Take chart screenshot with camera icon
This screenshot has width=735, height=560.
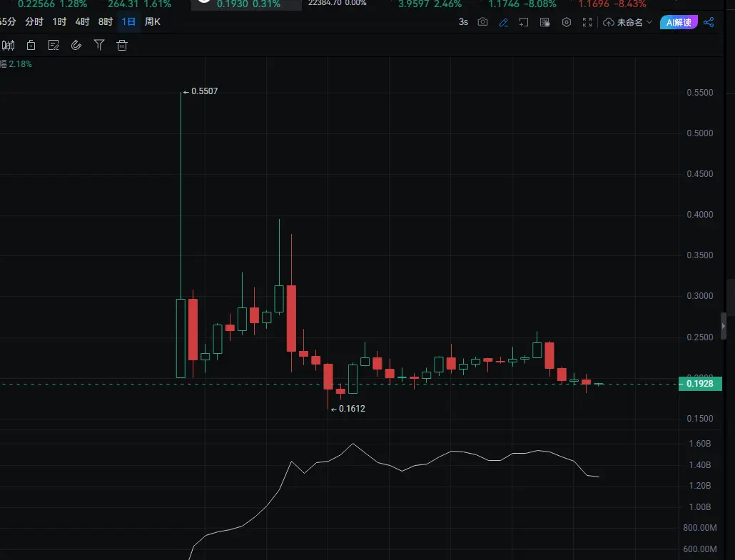483,22
